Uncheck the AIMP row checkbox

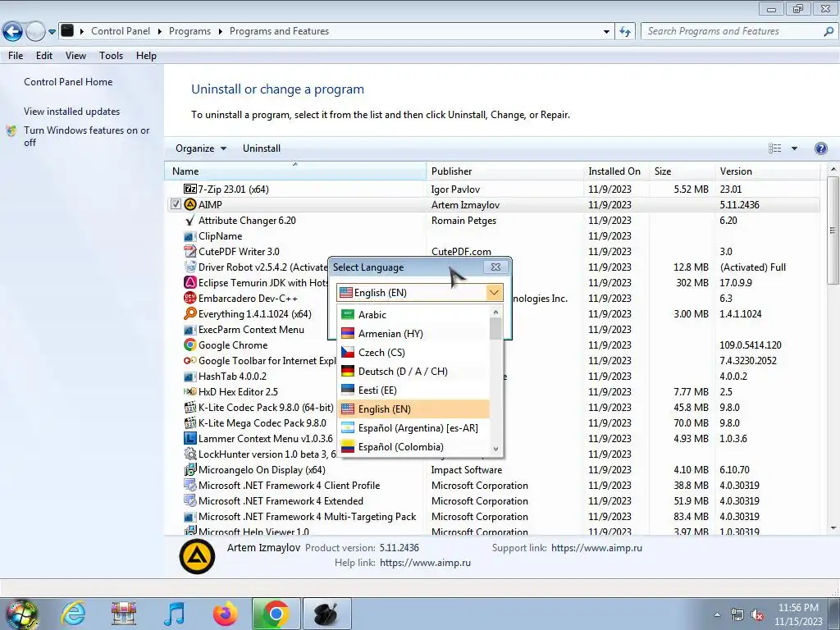coord(176,204)
